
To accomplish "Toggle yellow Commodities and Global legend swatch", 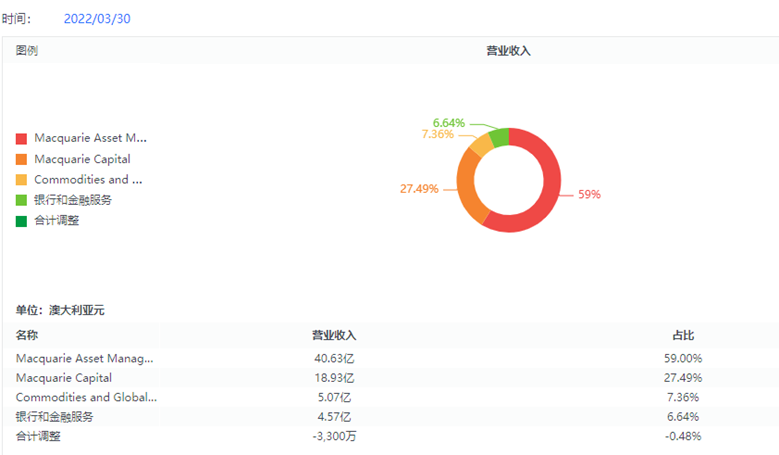I will (x=22, y=180).
